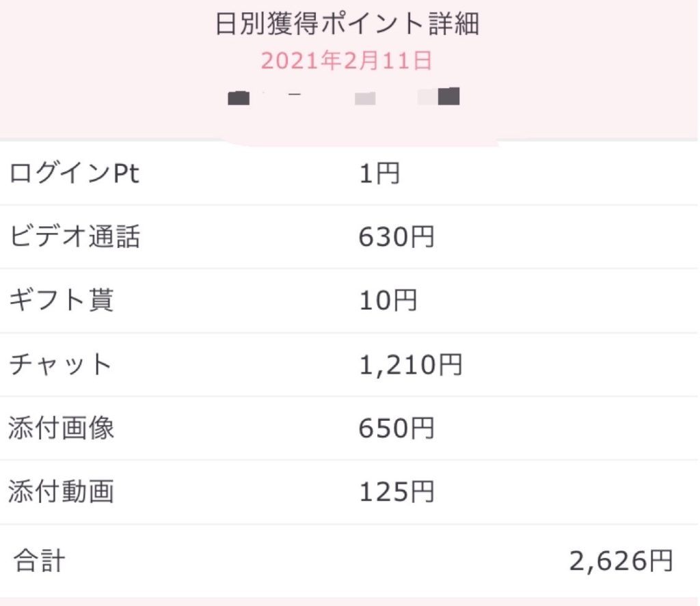Image resolution: width=700 pixels, height=606 pixels.
Task: Select the 添付画像 row label
Action: [61, 428]
